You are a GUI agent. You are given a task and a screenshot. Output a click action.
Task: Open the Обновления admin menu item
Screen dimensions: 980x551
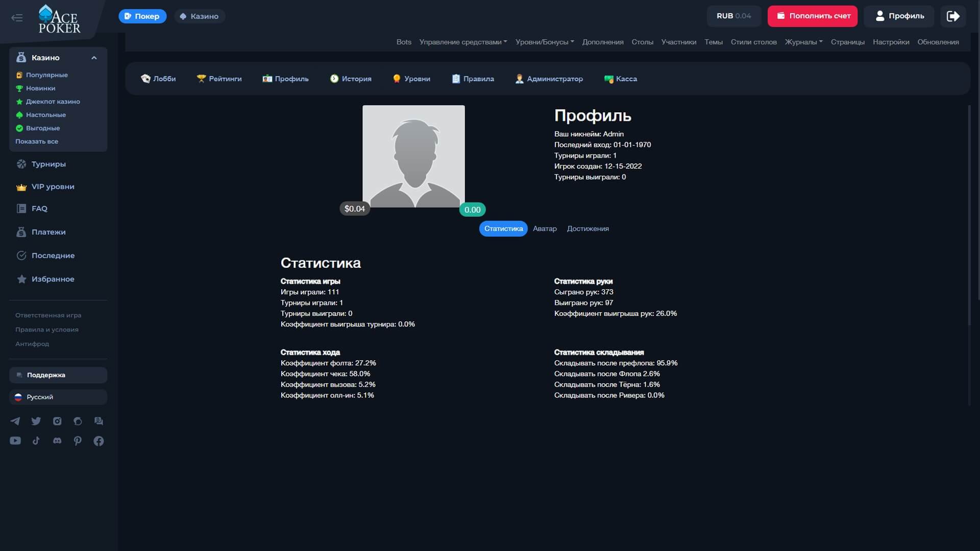click(x=938, y=42)
